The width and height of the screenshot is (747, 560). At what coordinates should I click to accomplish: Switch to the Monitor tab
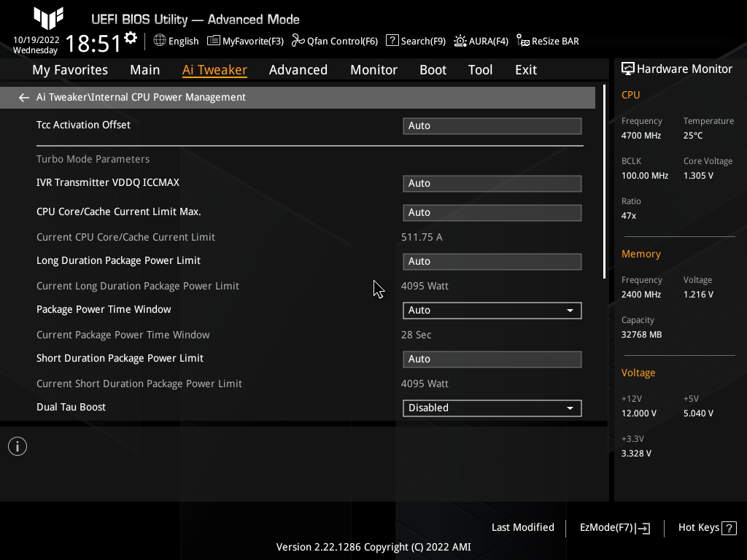[373, 69]
